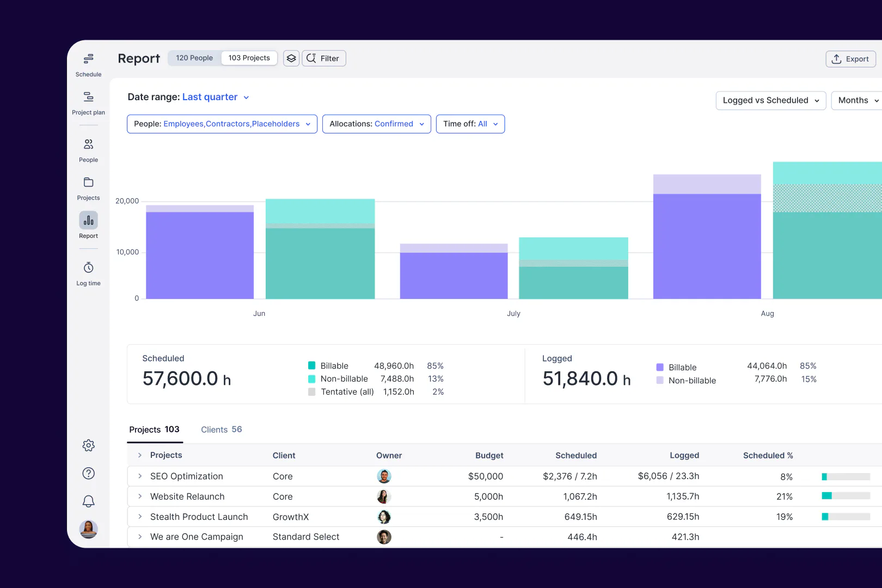Expand the SEO Optimization project row
This screenshot has height=588, width=882.
point(139,476)
